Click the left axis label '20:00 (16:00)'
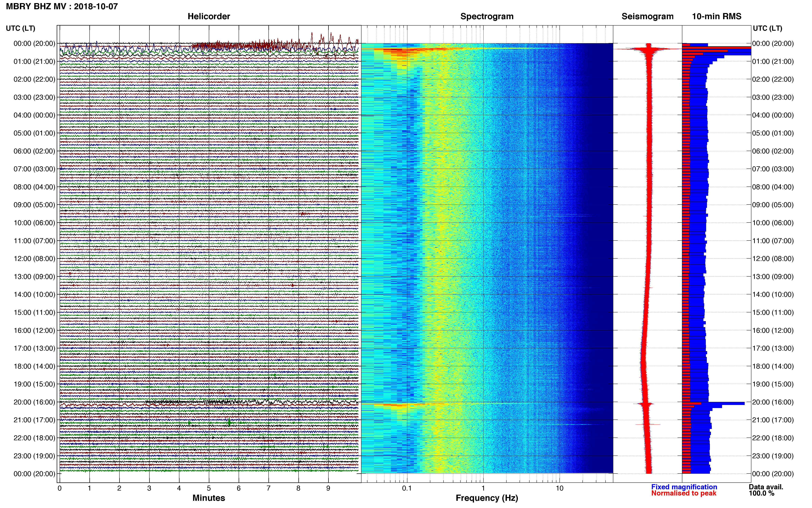 (34, 402)
